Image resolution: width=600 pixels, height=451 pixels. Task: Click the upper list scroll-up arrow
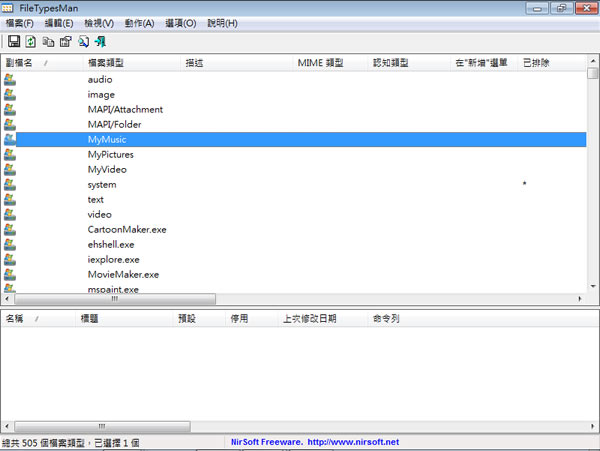point(593,61)
